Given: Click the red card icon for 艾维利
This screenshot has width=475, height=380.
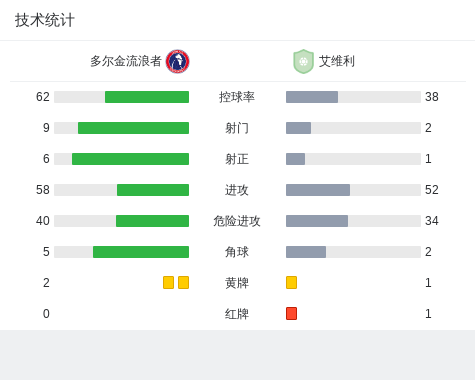Looking at the screenshot, I should click(x=291, y=314).
